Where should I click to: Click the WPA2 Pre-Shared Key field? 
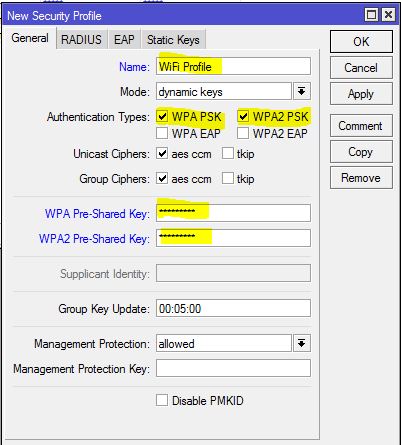click(x=233, y=238)
